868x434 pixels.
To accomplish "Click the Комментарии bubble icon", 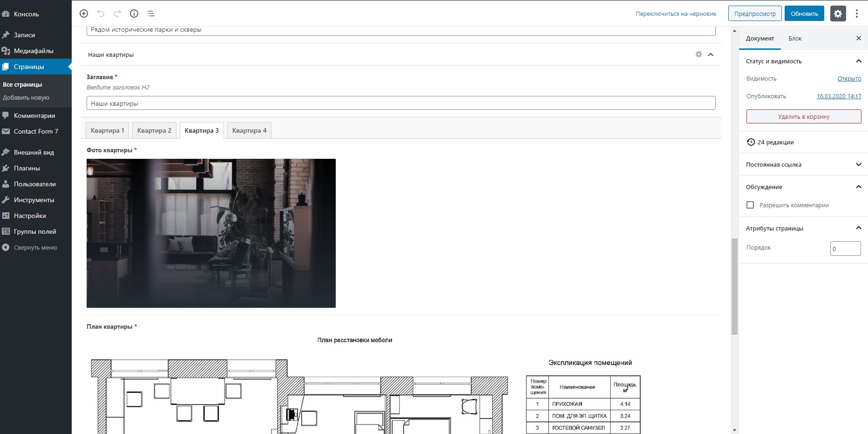I will [6, 115].
